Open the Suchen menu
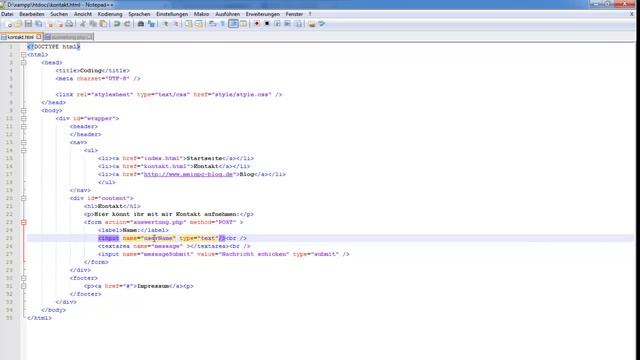 tap(59, 14)
